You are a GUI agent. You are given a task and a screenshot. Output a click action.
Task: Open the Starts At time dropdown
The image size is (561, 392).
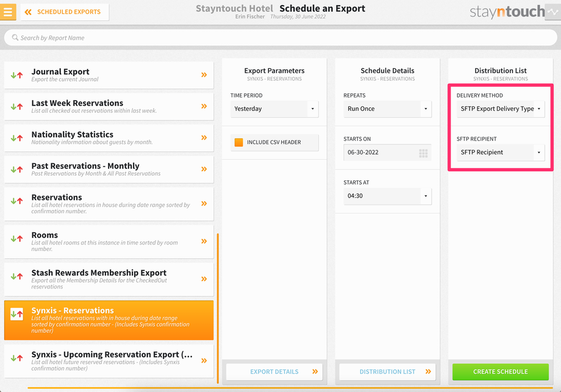pyautogui.click(x=387, y=196)
